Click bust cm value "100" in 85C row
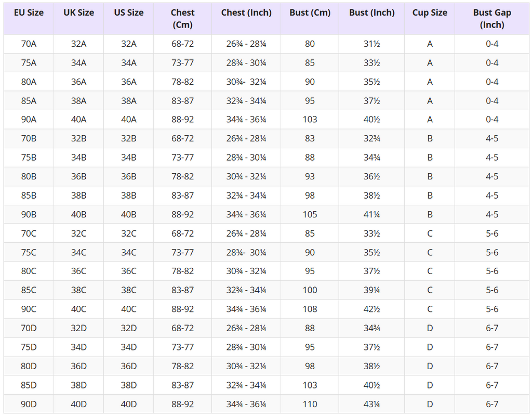Screen dimensions: 532x416 point(310,290)
